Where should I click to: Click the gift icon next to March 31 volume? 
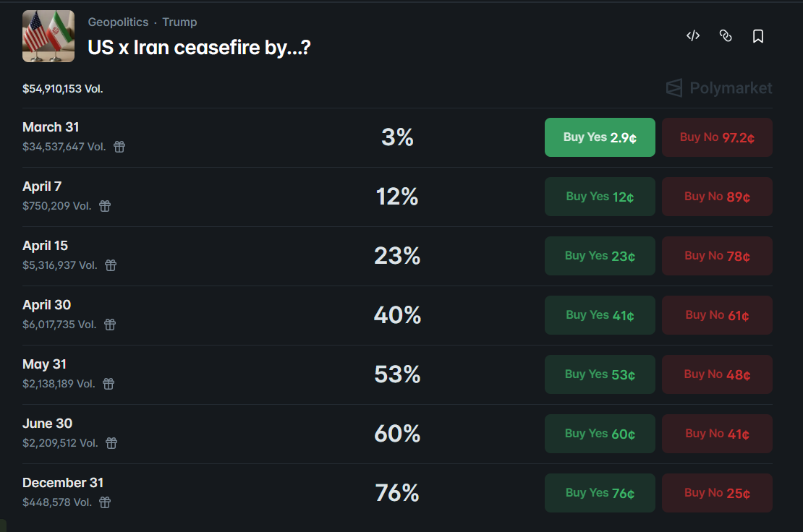pos(119,147)
